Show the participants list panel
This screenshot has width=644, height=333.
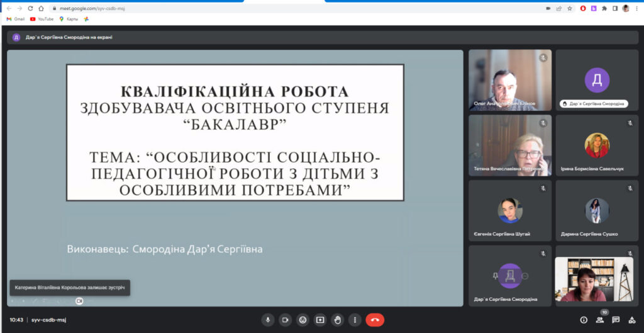pos(600,320)
